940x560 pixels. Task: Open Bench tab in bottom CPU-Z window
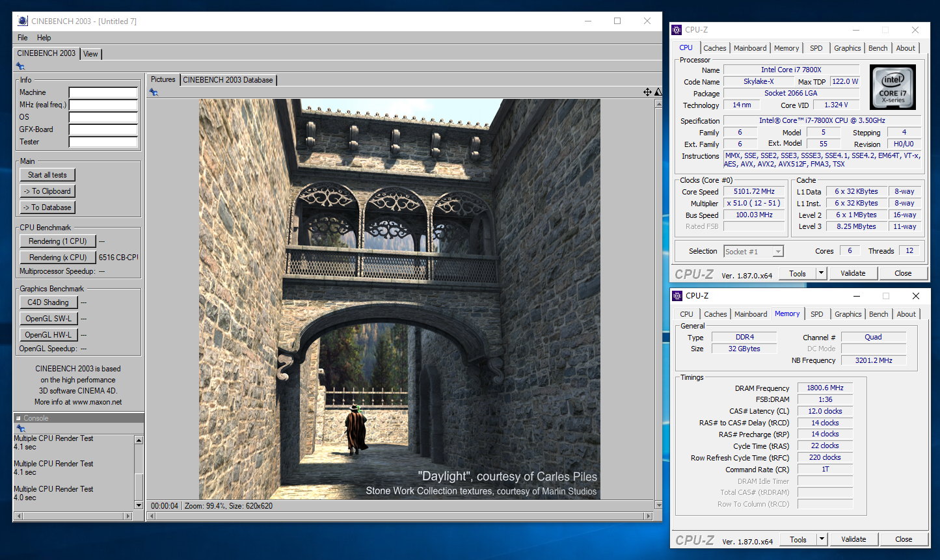(879, 314)
